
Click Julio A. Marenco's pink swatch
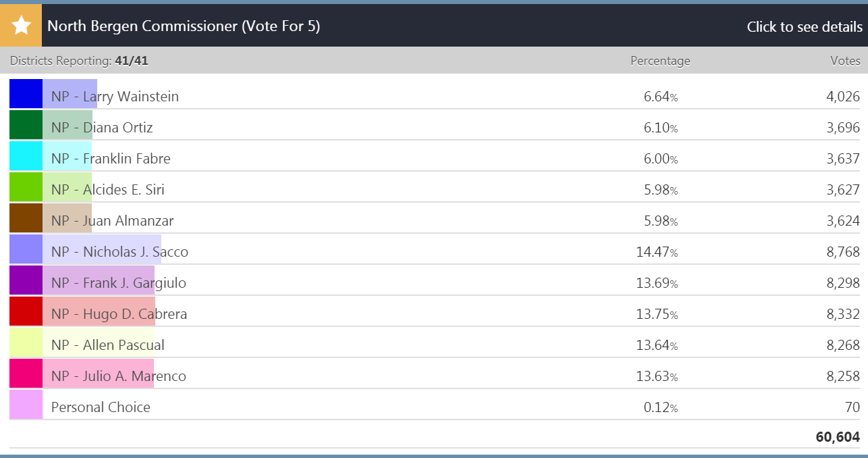coord(26,374)
